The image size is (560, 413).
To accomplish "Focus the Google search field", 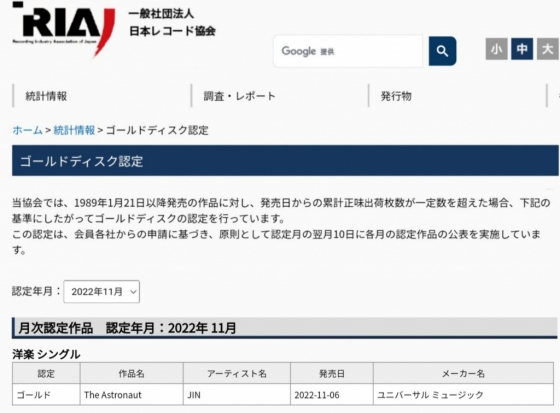I will (x=348, y=51).
